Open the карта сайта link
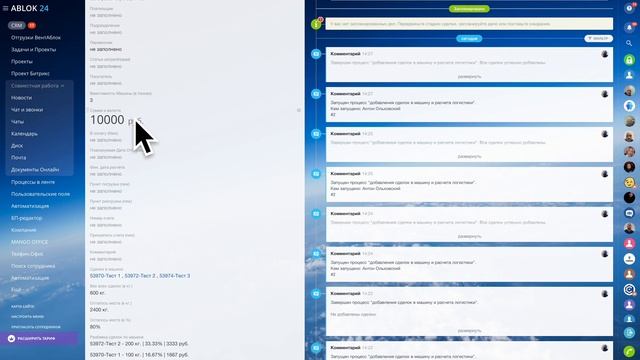640x360 pixels. pos(22,306)
